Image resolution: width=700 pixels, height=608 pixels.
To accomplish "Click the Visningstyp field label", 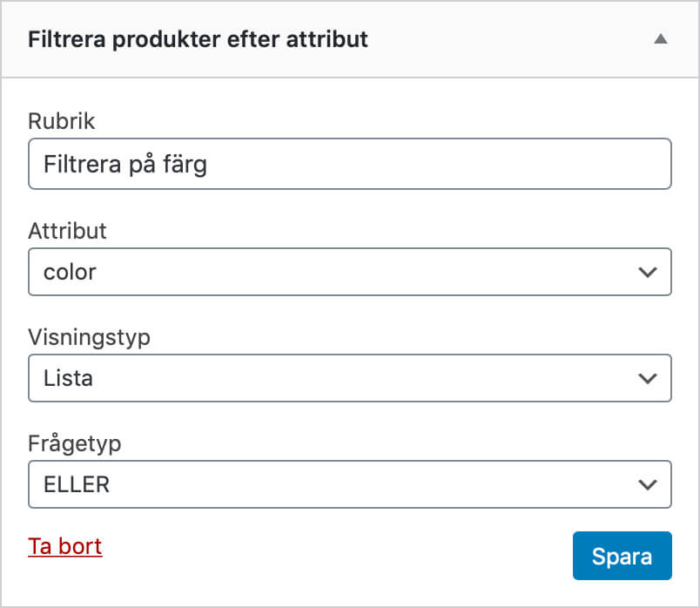I will click(x=89, y=337).
